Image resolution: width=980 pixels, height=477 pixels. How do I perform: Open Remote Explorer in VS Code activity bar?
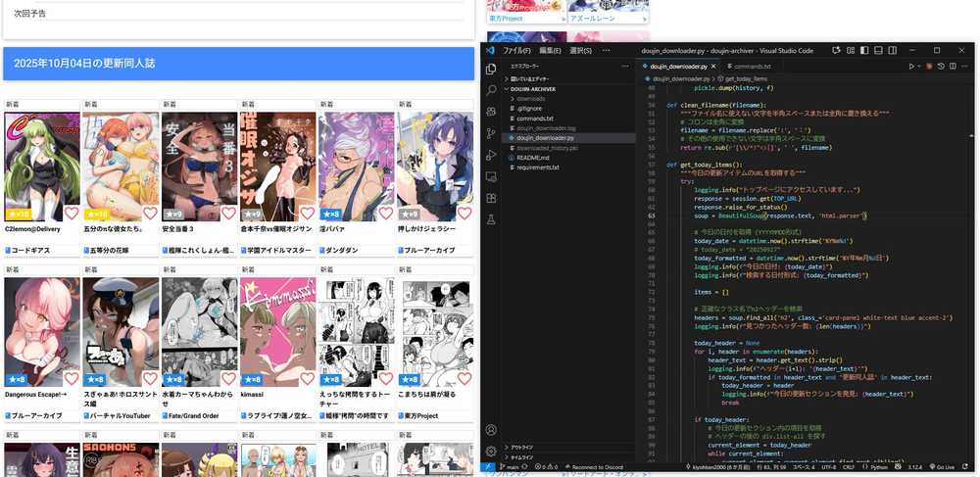pos(491,176)
